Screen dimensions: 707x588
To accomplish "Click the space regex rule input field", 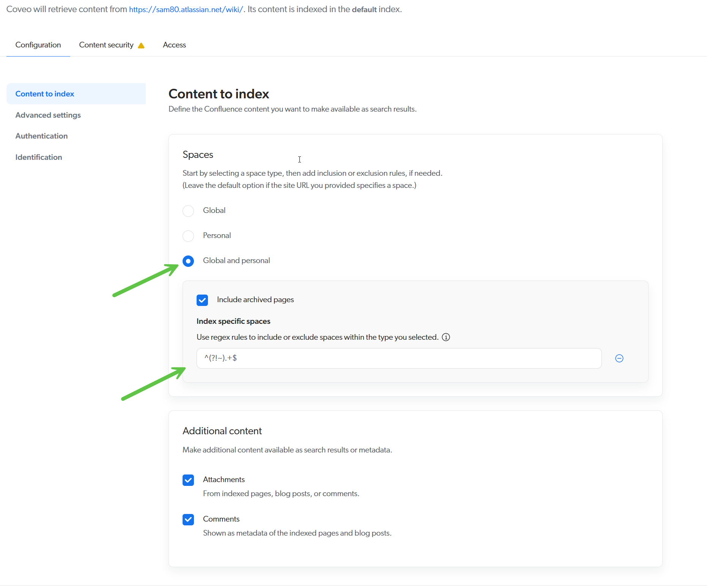I will coord(399,358).
